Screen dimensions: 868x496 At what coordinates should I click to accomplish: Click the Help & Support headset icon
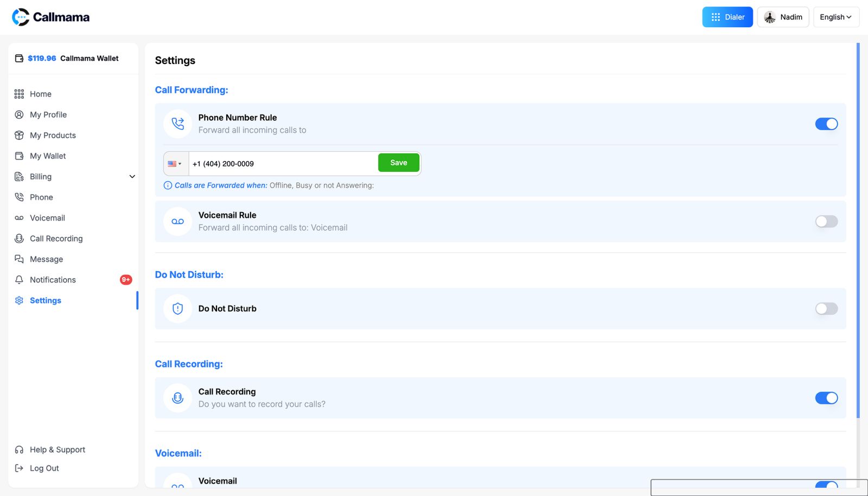click(19, 449)
